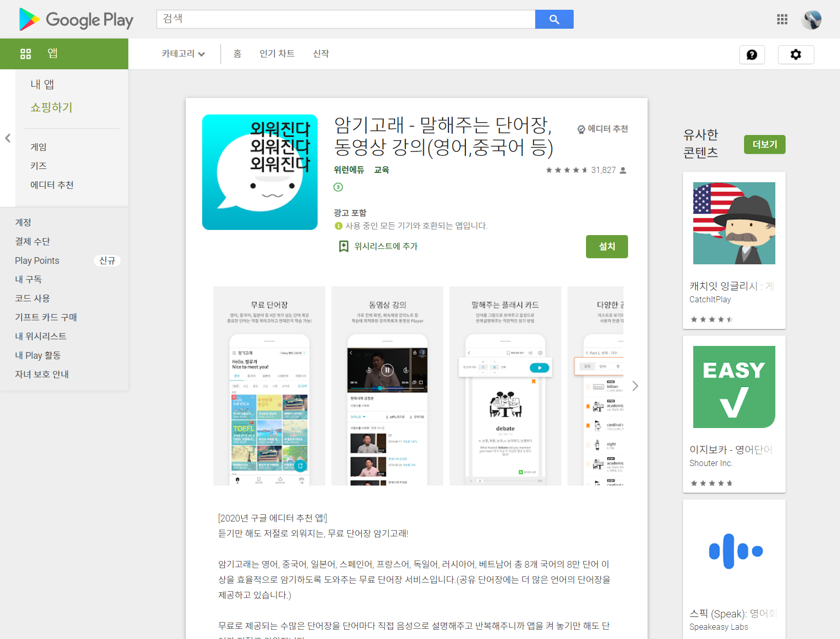Select 쇼핑하기 in sidebar
Viewport: 840px width, 639px height.
pos(51,107)
